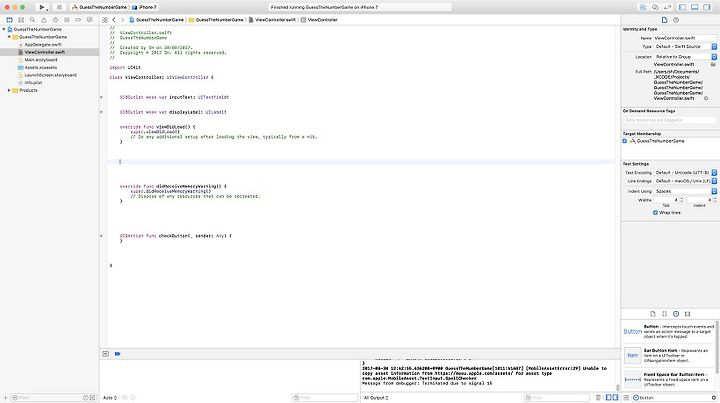Choose file location with folder icon
The height and width of the screenshot is (403, 720).
click(713, 65)
